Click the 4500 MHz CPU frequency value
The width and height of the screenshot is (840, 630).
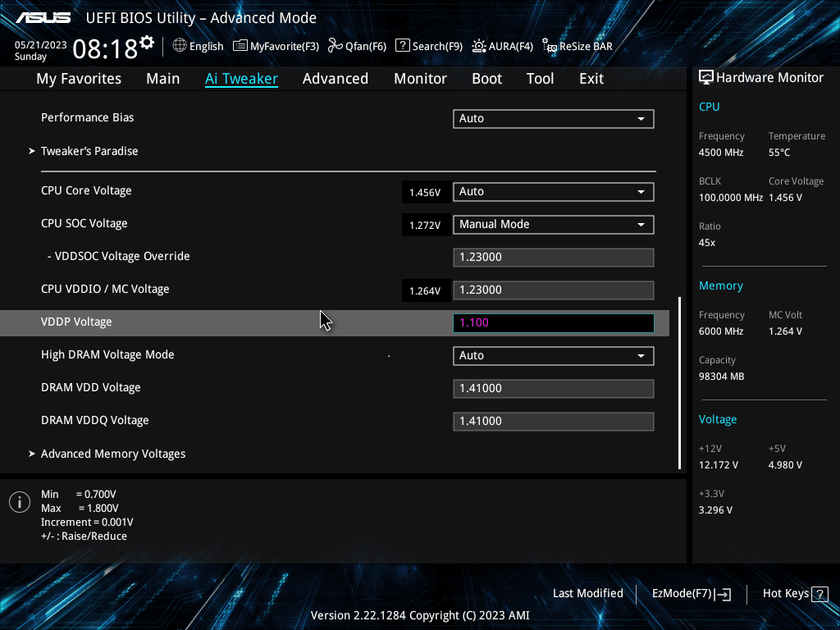pyautogui.click(x=721, y=153)
